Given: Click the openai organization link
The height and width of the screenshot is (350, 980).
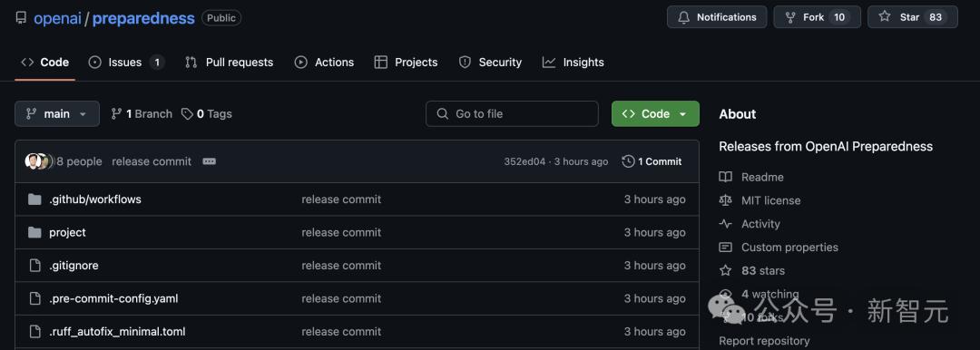Looking at the screenshot, I should coord(57,18).
